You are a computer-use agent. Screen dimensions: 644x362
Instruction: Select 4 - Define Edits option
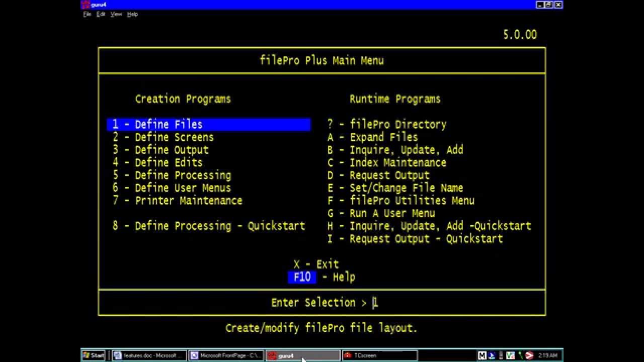click(x=157, y=162)
